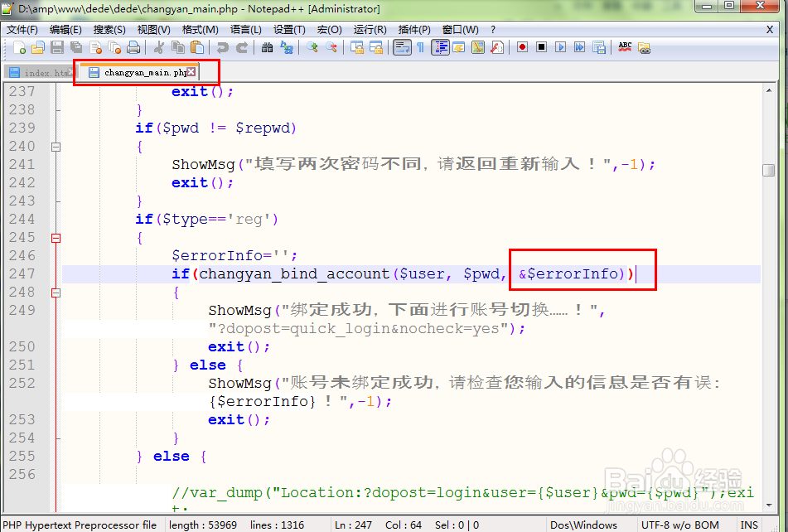Switch to the index.htm tab
The width and height of the screenshot is (788, 532).
(x=41, y=73)
